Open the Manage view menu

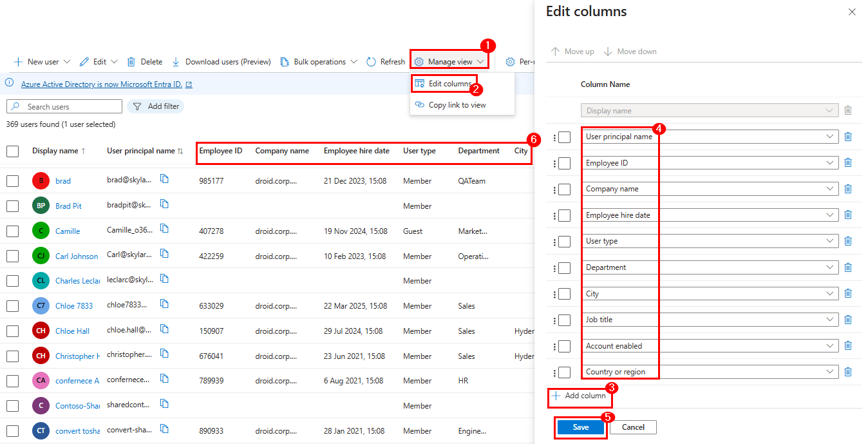(449, 62)
